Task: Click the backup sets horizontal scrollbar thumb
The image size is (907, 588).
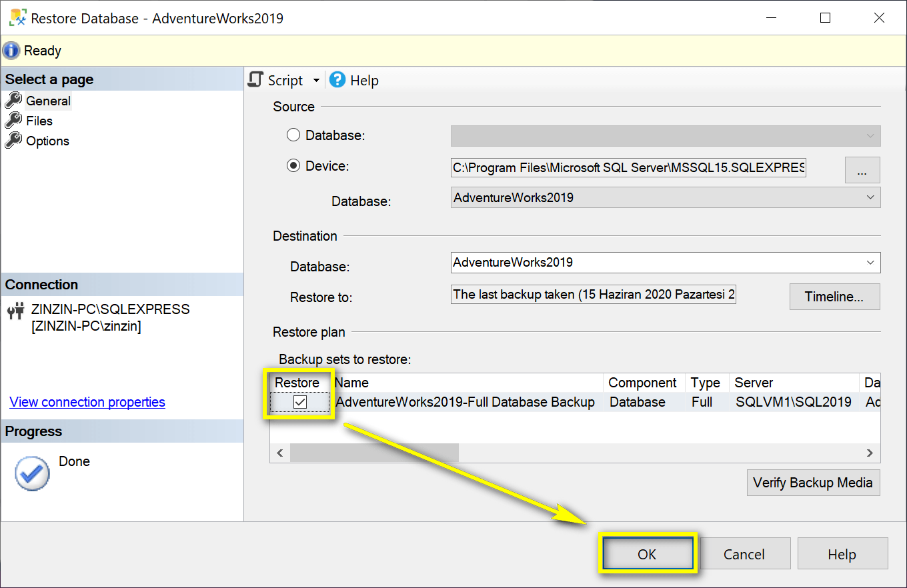Action: (374, 453)
